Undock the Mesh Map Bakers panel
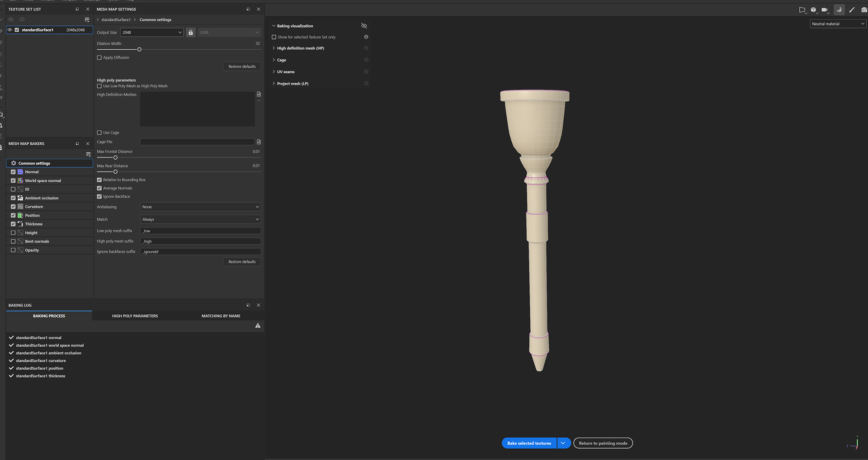 tap(77, 143)
